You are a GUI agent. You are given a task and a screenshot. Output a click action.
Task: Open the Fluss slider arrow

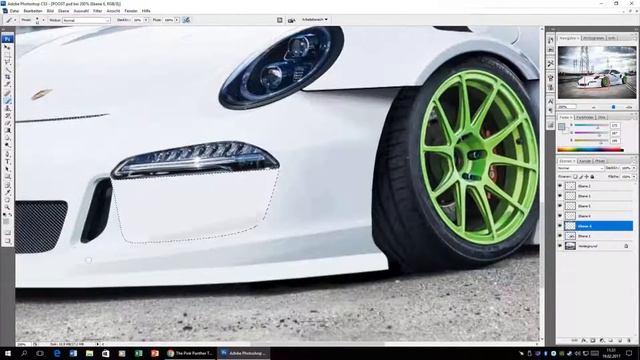(x=177, y=20)
